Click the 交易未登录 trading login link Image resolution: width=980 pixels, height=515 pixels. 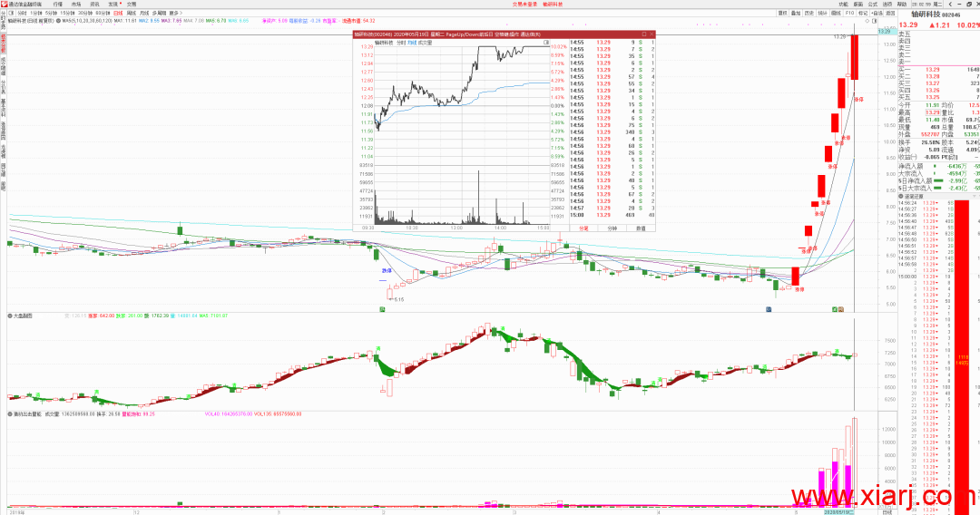pyautogui.click(x=524, y=4)
